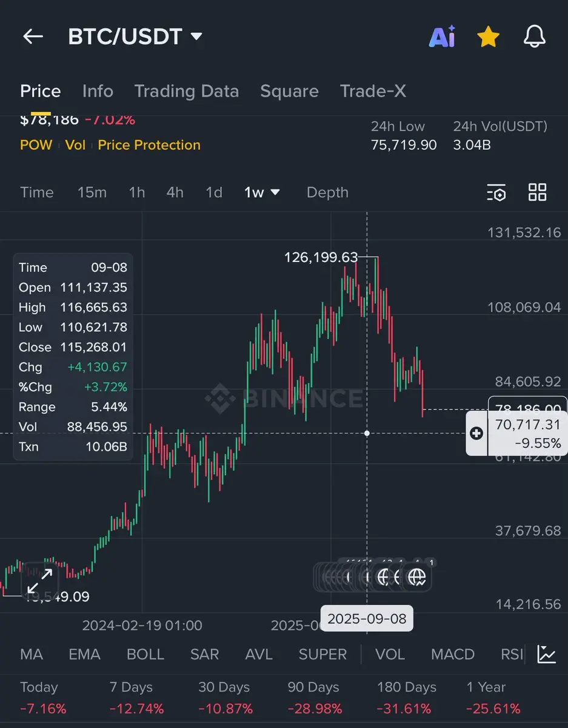
Task: Tap the rightmost globe event marker
Action: click(417, 576)
